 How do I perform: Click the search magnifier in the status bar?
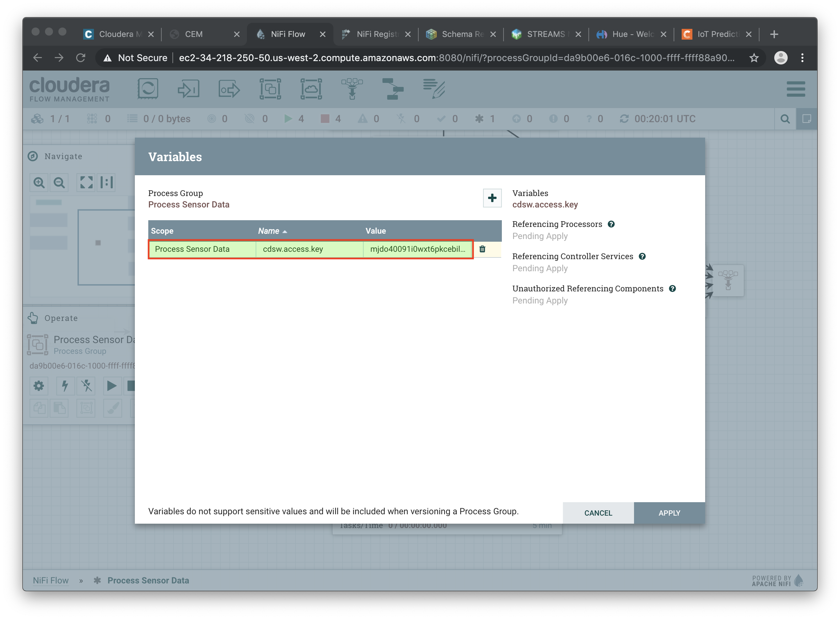coord(785,119)
